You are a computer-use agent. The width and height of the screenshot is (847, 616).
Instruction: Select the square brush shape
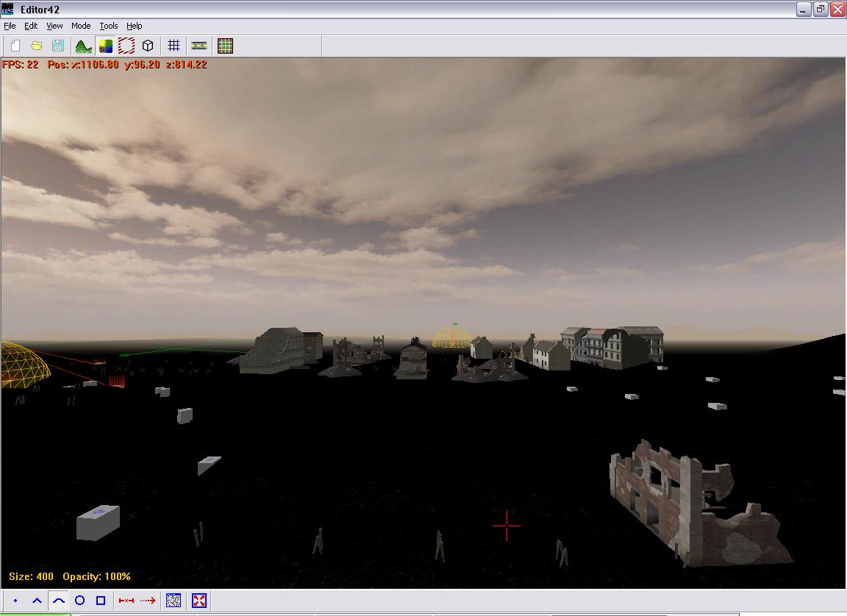[101, 601]
